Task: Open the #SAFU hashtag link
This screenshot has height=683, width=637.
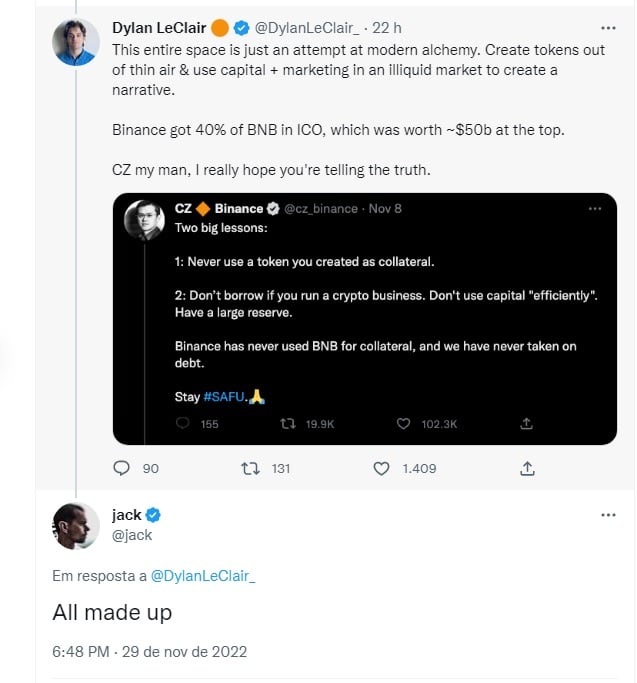Action: tap(224, 397)
